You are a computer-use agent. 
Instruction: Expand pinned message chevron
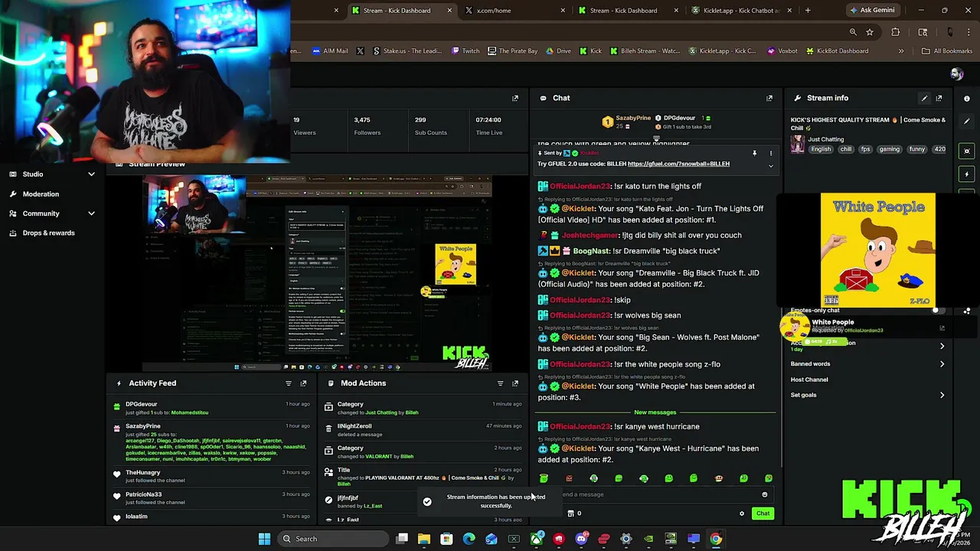[x=771, y=166]
